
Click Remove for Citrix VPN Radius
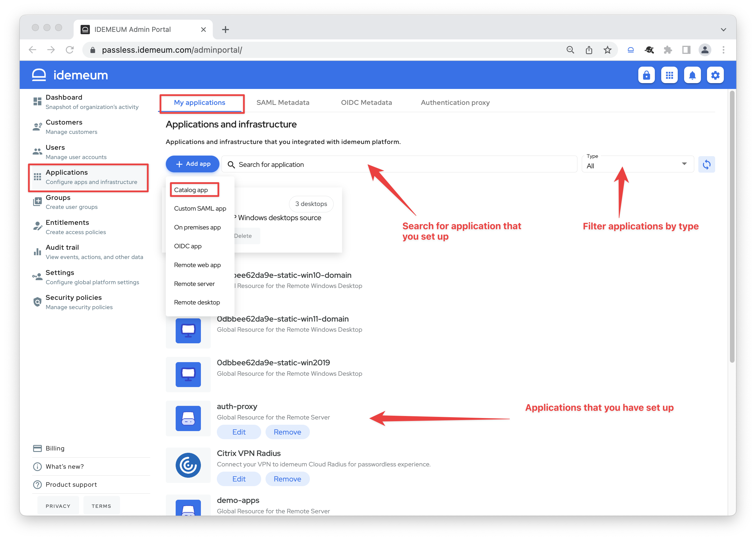287,479
